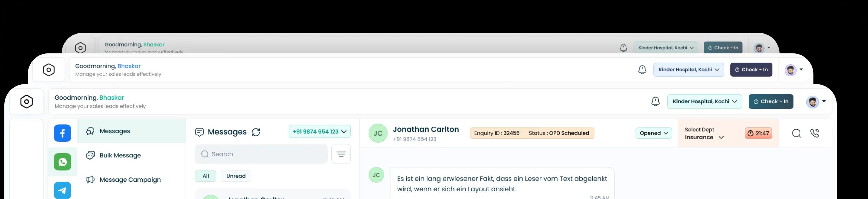Viewport: 868px width, 199px height.
Task: Expand the +91 9874 654 123 number dropdown
Action: (x=320, y=132)
